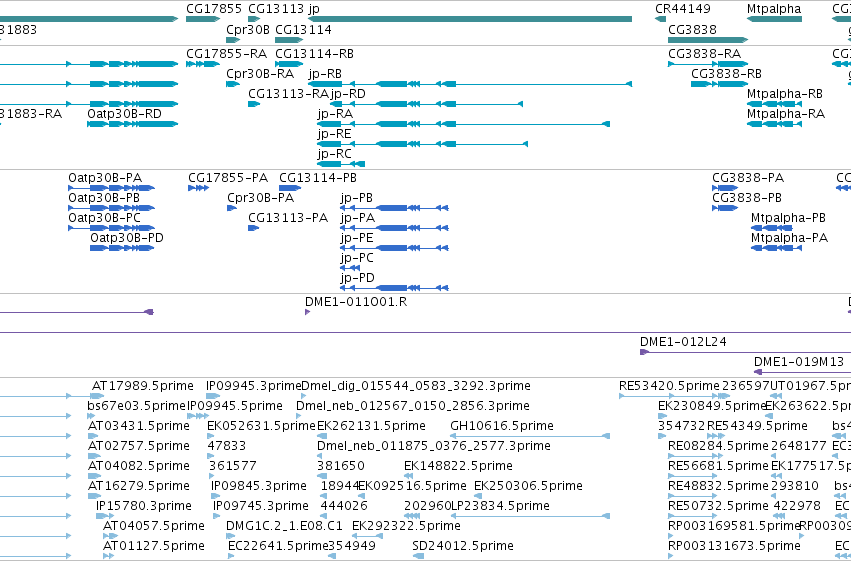The image size is (851, 561).
Task: Click the long jp gene bar
Action: click(470, 19)
